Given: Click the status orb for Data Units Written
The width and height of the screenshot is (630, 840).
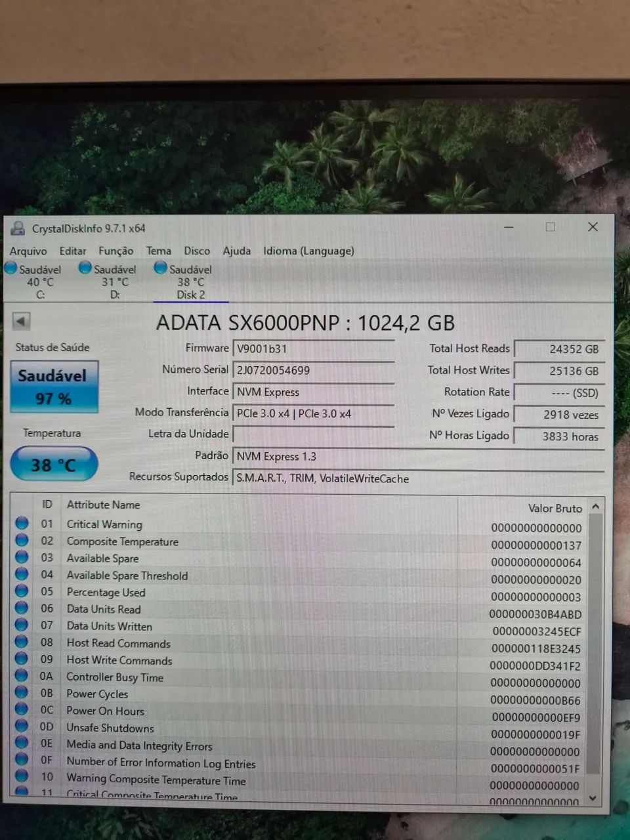Looking at the screenshot, I should click(22, 625).
